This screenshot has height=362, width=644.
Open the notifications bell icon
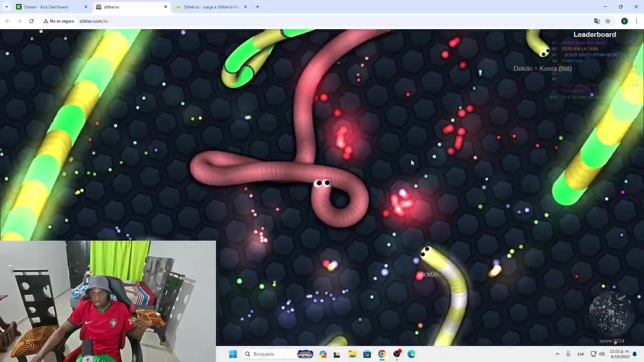coord(635,354)
